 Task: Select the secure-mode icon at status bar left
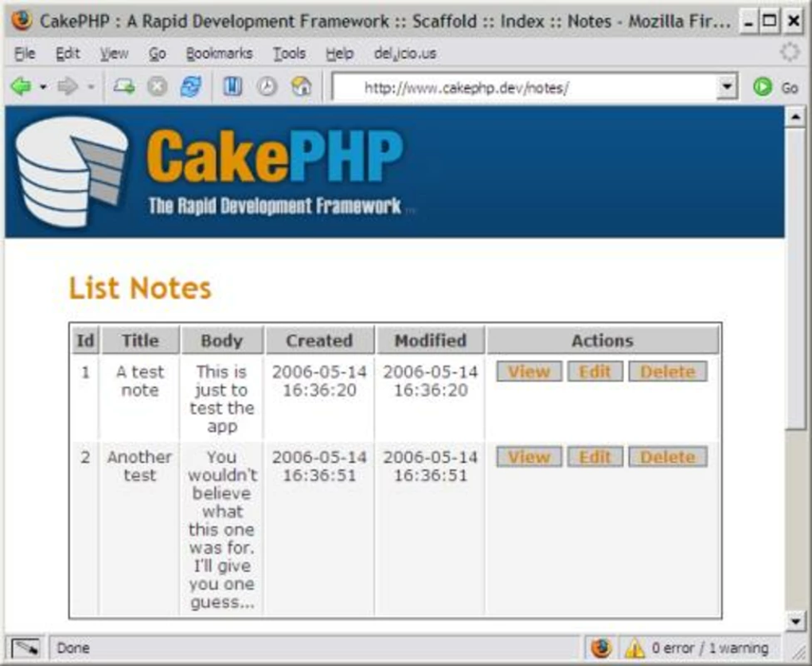pyautogui.click(x=24, y=648)
